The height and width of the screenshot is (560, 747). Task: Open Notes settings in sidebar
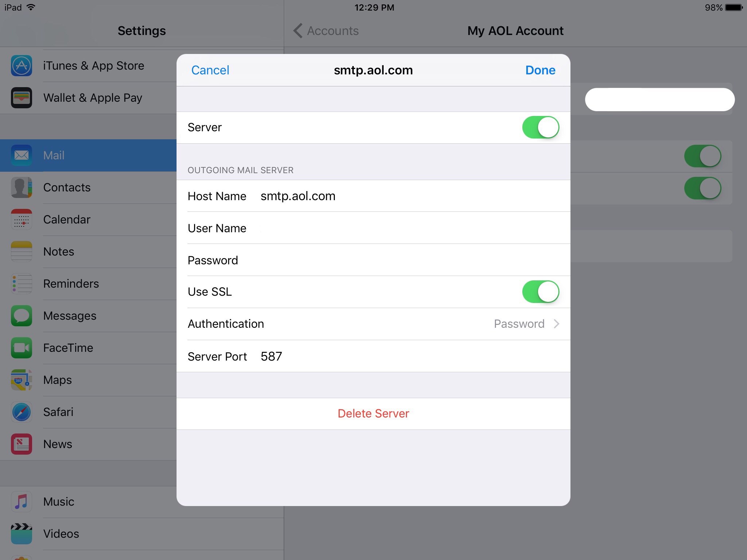59,252
